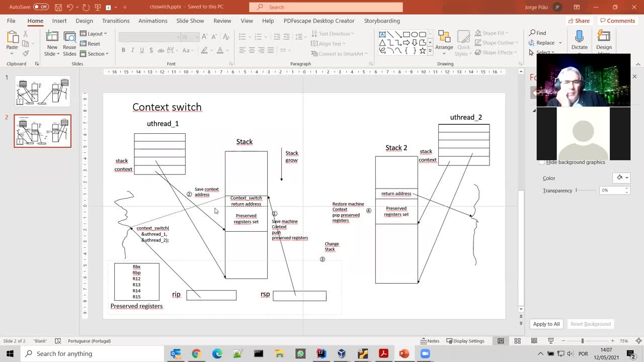Click the Apply to All button
The width and height of the screenshot is (644, 362).
546,324
